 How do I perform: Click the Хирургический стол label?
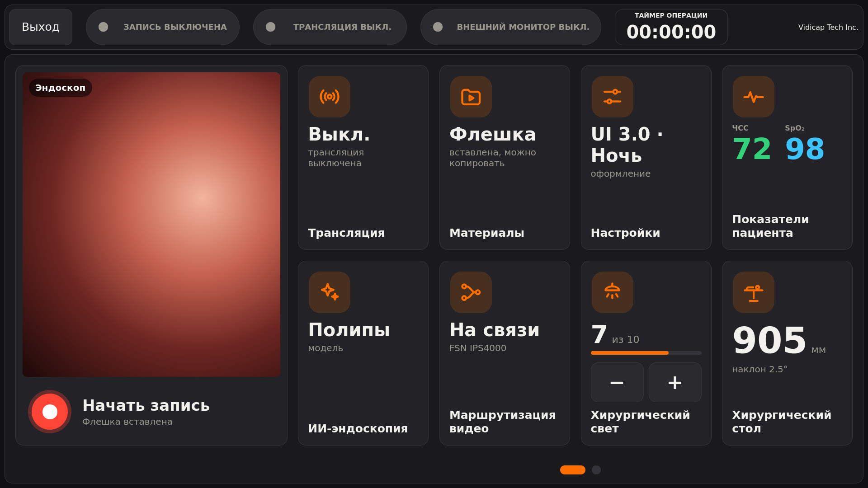[782, 422]
